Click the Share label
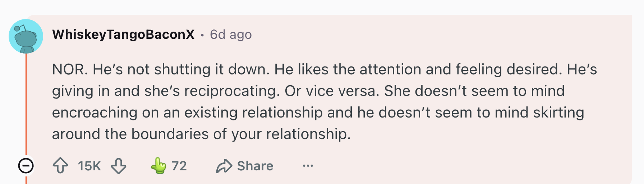Image resolution: width=644 pixels, height=184 pixels. (x=255, y=166)
